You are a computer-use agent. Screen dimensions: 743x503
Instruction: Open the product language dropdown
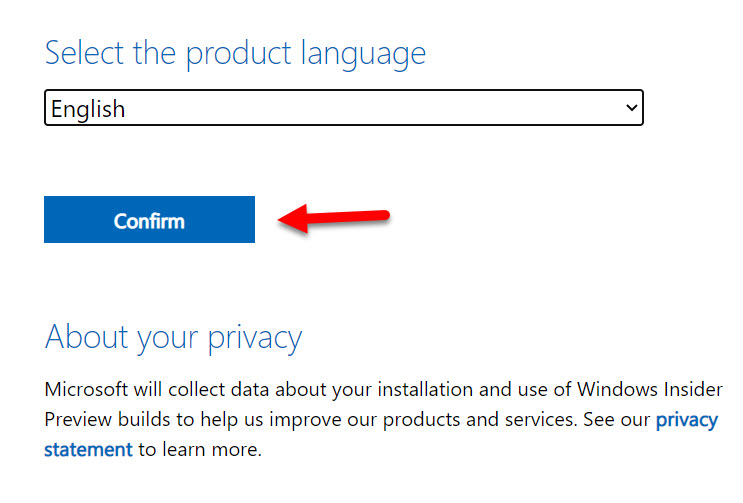[x=343, y=108]
